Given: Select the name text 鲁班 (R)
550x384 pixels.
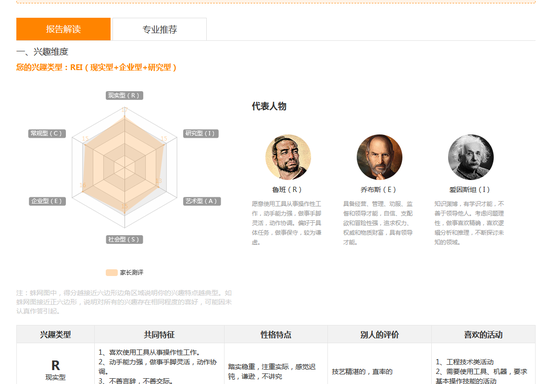Looking at the screenshot, I should point(287,190).
